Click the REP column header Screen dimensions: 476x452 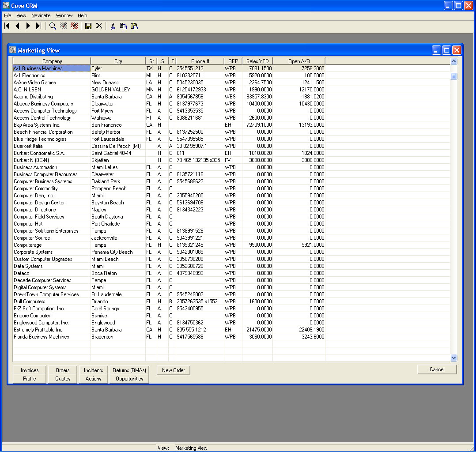point(233,61)
